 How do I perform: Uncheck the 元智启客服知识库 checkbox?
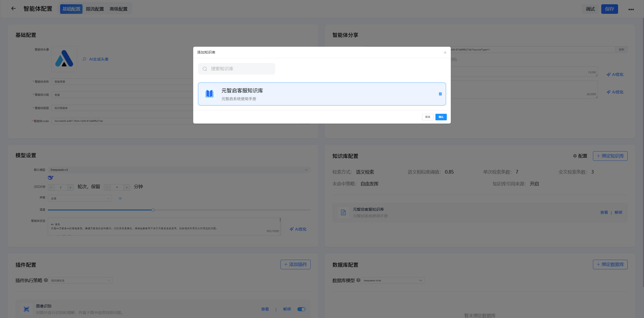click(x=440, y=94)
